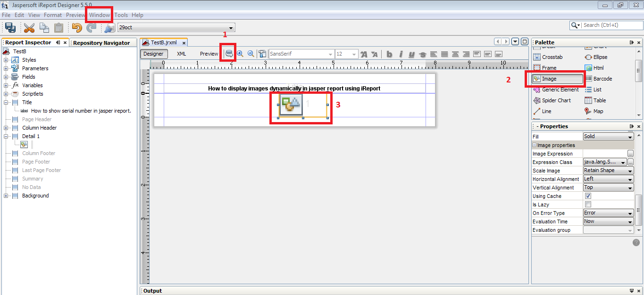Open the Window menu
The image size is (644, 295).
click(x=99, y=15)
